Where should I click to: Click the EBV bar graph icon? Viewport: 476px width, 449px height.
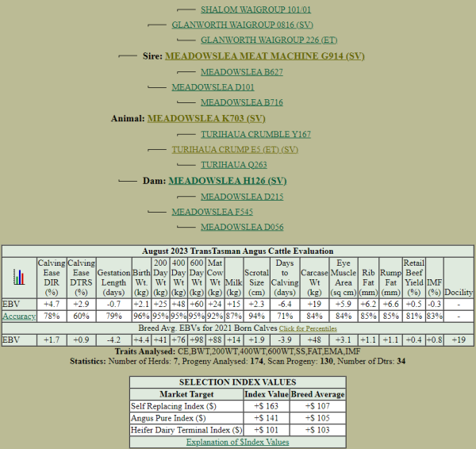click(17, 277)
